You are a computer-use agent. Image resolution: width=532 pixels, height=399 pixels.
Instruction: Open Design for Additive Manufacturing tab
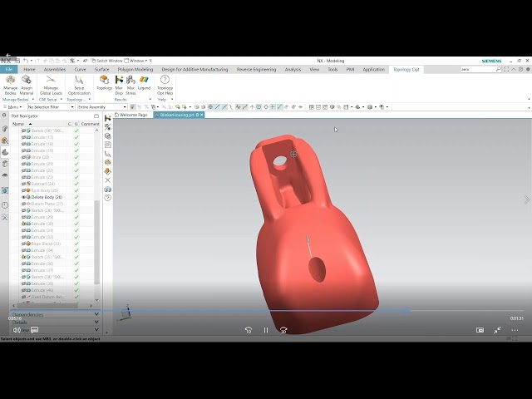(x=195, y=69)
